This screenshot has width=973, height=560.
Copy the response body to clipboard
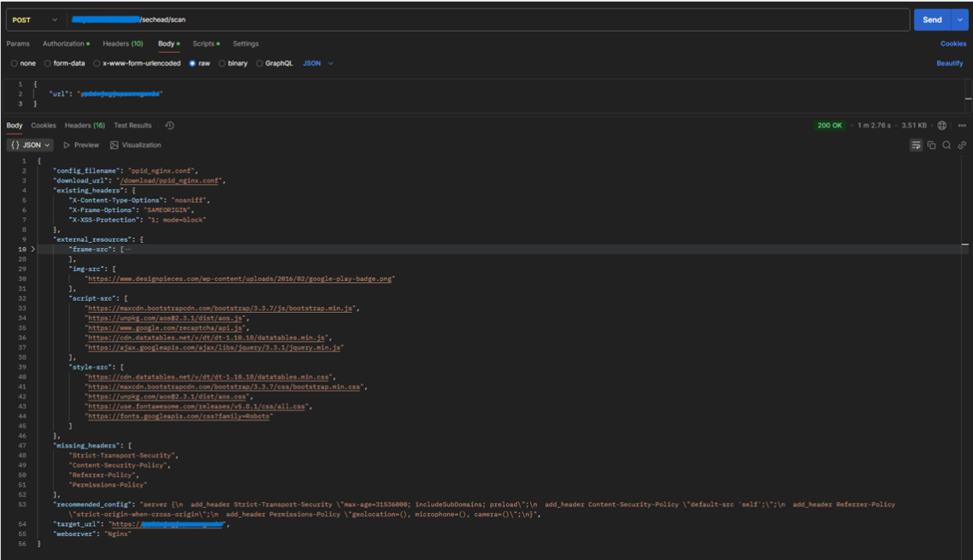(x=931, y=145)
